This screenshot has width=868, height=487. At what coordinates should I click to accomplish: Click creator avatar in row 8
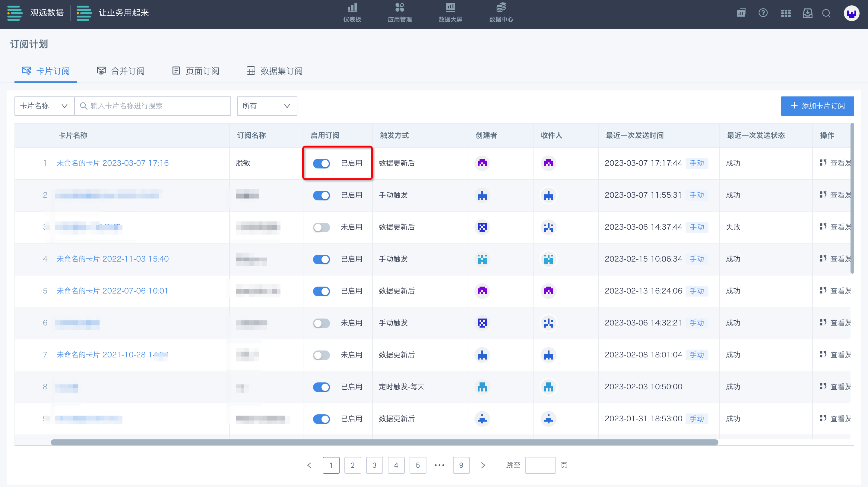tap(482, 387)
